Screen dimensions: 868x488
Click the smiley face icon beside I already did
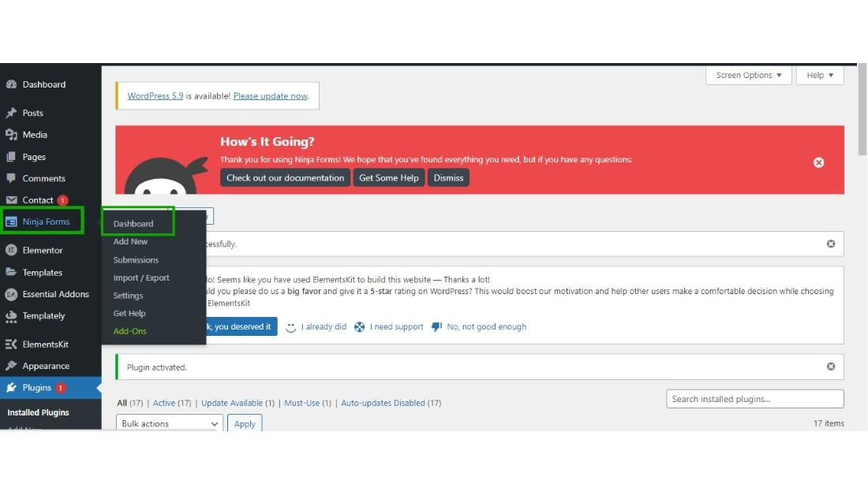[x=290, y=327]
